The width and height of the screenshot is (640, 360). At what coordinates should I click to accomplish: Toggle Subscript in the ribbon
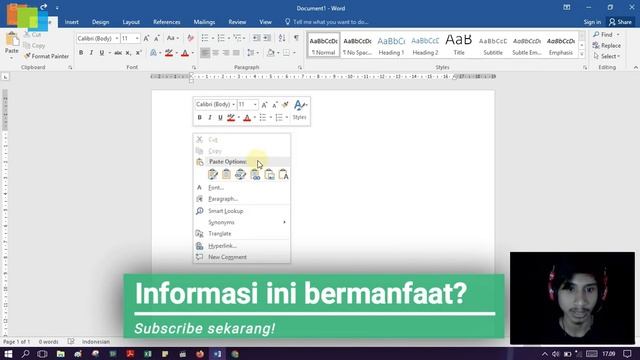(x=128, y=53)
